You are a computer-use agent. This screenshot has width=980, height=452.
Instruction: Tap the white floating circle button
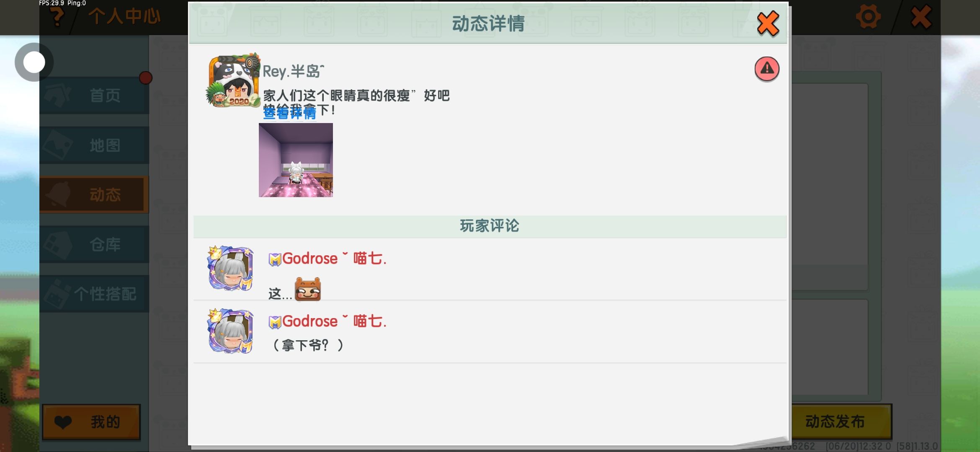pos(34,62)
